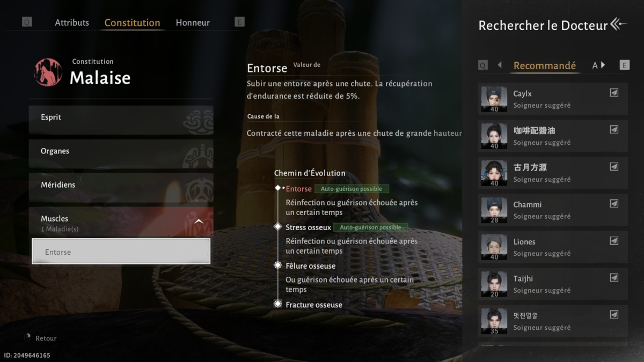Click the double-arrow icon beside Rechercher le Docteur
Viewport: 644px width, 362px height.
[619, 24]
